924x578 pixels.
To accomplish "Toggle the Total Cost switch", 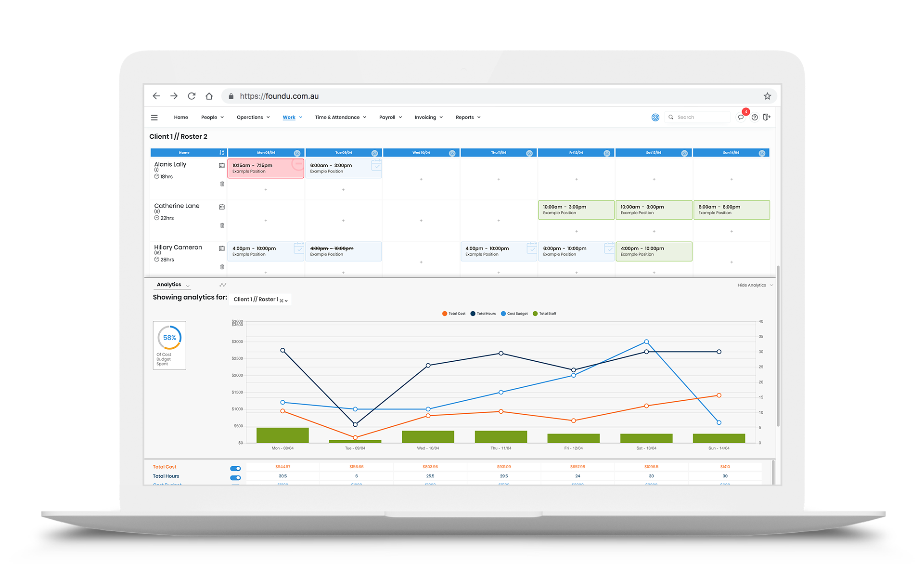I will 235,469.
